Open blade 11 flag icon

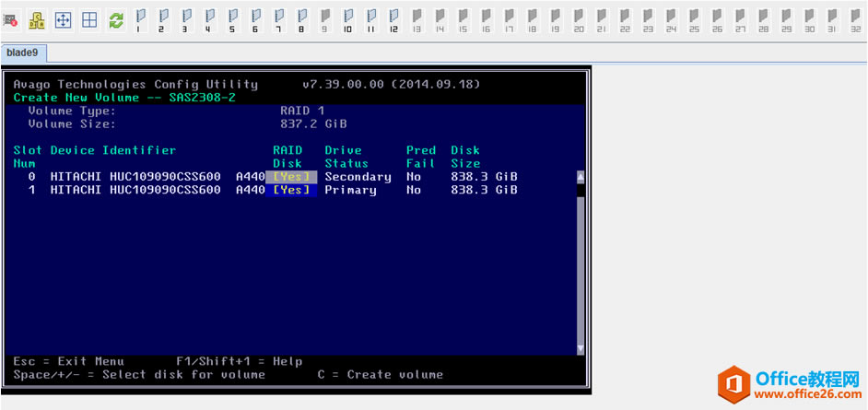pos(370,20)
